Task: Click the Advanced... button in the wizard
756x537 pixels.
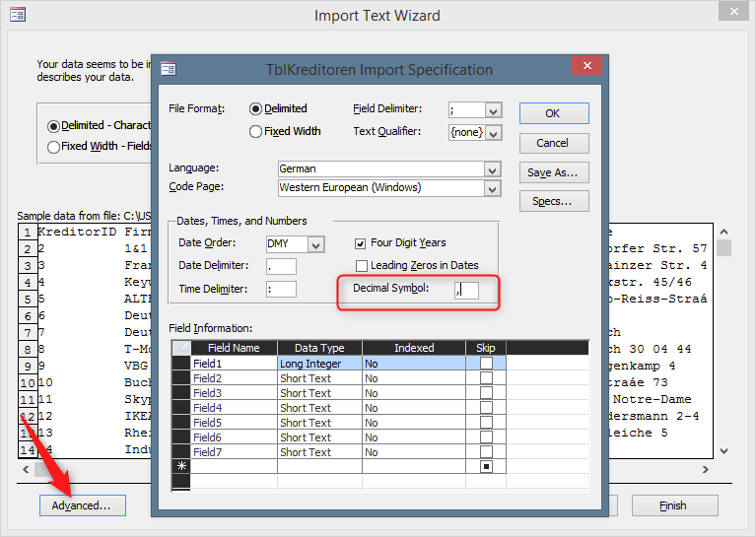Action: click(x=82, y=505)
